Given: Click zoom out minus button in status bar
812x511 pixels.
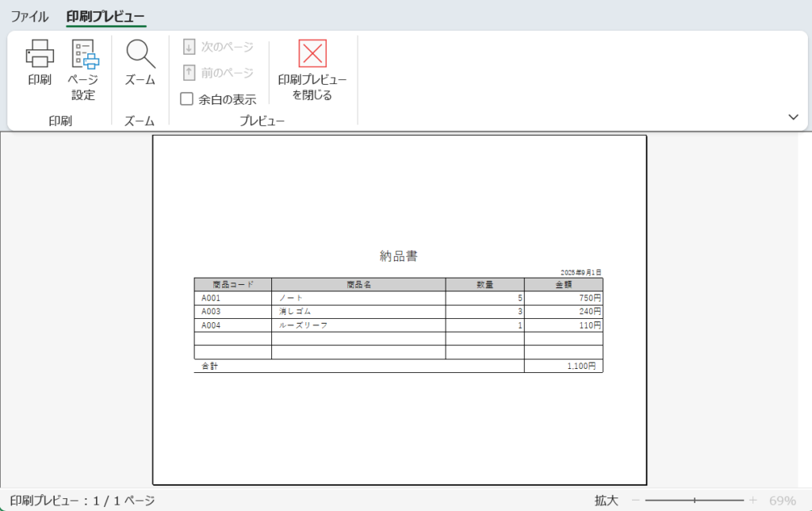Looking at the screenshot, I should tap(635, 500).
